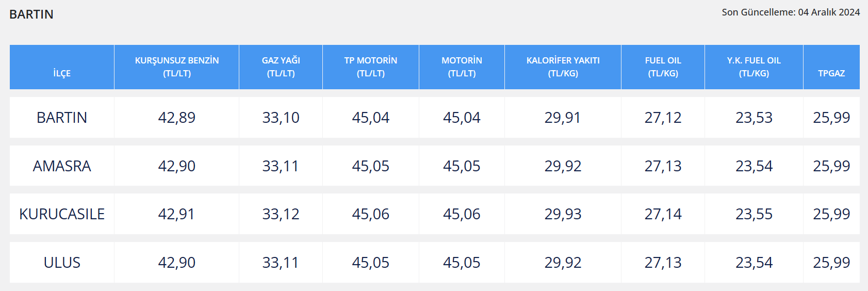Select the KURUCASILE district cell
The width and height of the screenshot is (868, 291).
click(62, 214)
